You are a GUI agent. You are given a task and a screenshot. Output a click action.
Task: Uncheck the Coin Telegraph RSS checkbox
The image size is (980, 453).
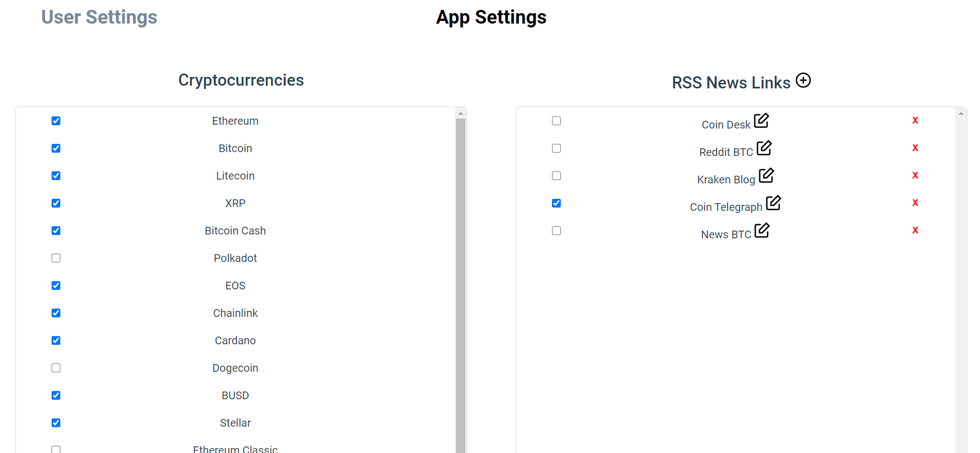(556, 203)
